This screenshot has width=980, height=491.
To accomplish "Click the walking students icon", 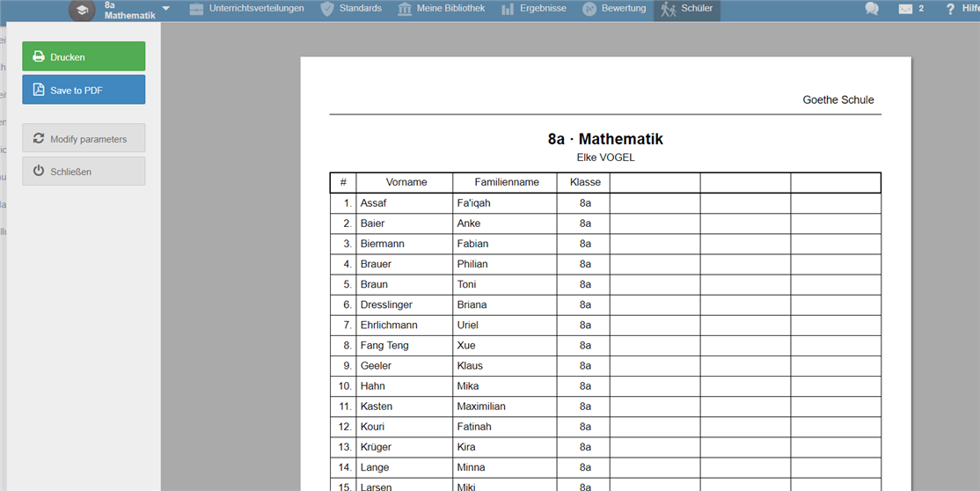I will click(x=669, y=10).
